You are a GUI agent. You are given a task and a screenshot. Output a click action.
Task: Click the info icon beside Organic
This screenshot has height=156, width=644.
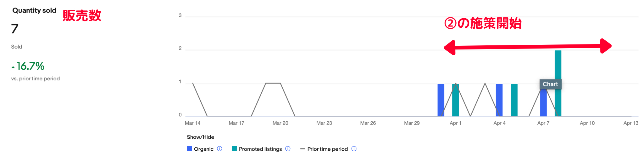pos(219,149)
